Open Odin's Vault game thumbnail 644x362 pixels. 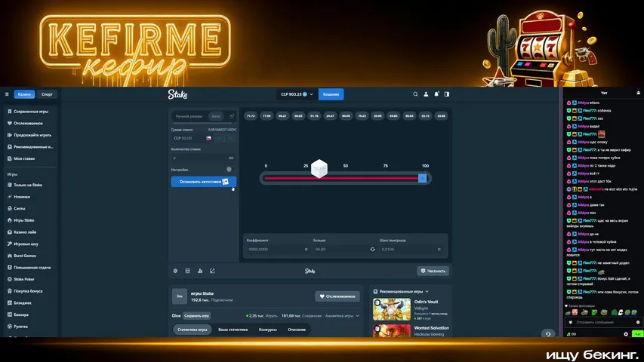(392, 309)
